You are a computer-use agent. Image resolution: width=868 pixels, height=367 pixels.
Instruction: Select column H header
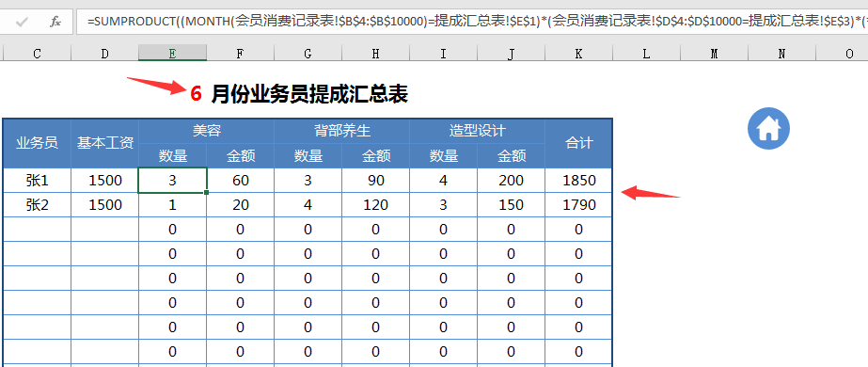[x=376, y=53]
